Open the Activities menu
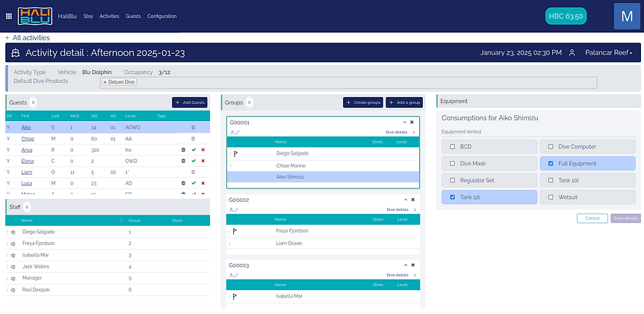Viewport: 644px width, 314px height. click(109, 16)
